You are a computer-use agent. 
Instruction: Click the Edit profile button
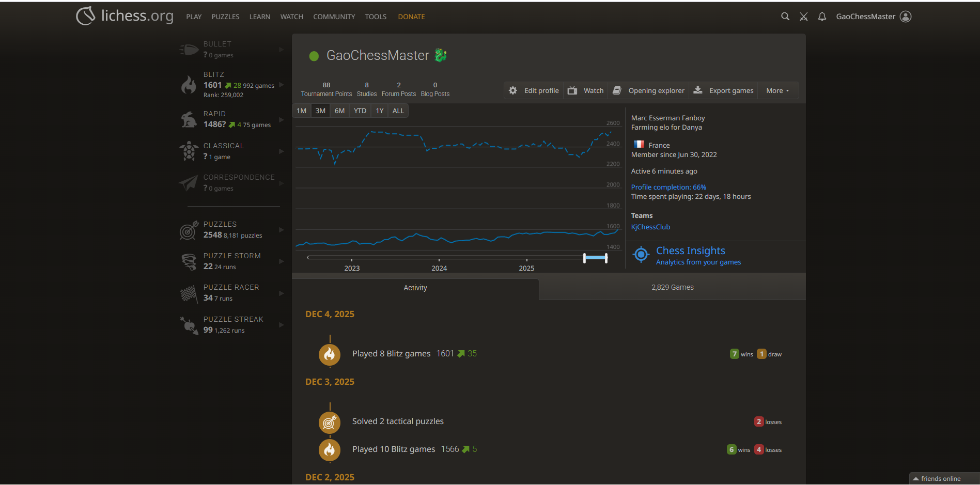point(534,90)
